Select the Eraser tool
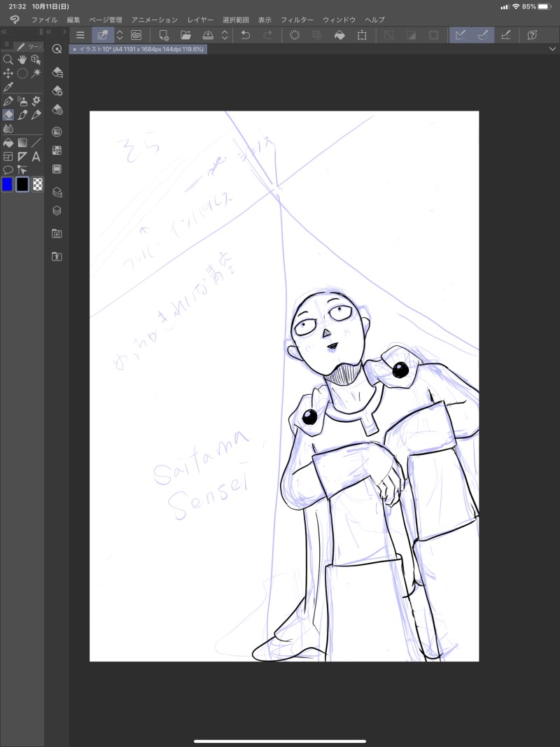Screen dimensions: 560x747 8,115
